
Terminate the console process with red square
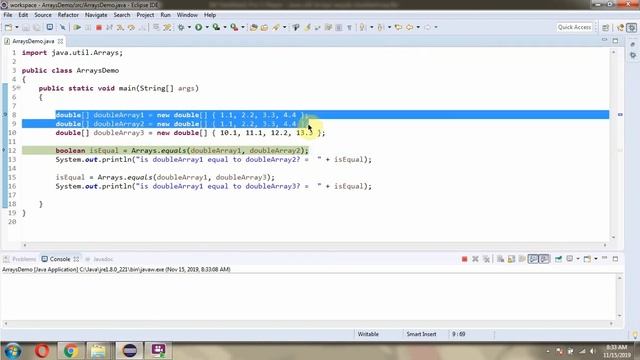[464, 259]
